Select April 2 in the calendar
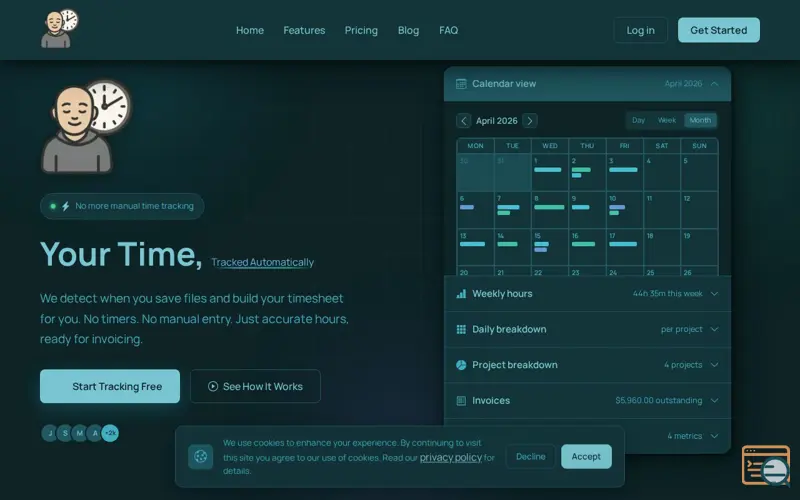The width and height of the screenshot is (800, 500). [587, 172]
